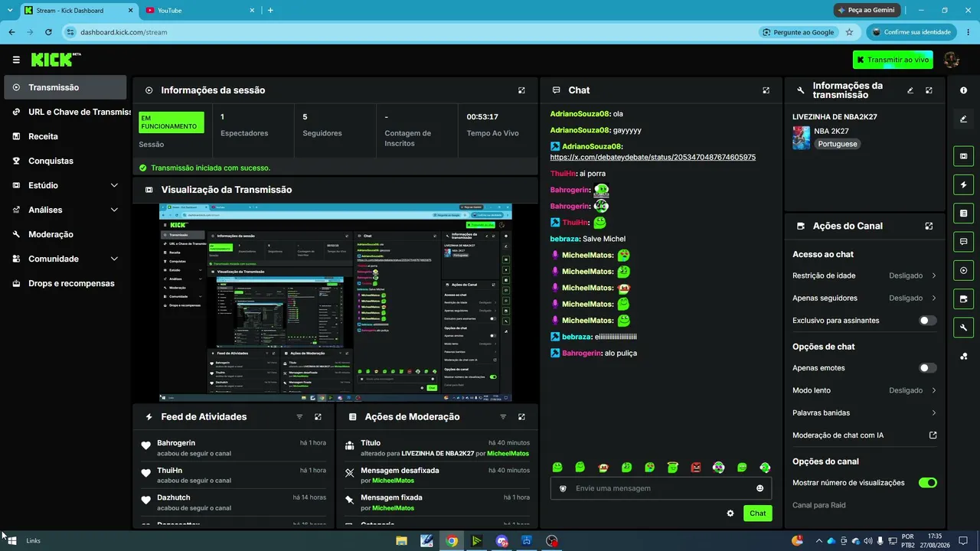Click the stream preview thumbnail

[335, 302]
